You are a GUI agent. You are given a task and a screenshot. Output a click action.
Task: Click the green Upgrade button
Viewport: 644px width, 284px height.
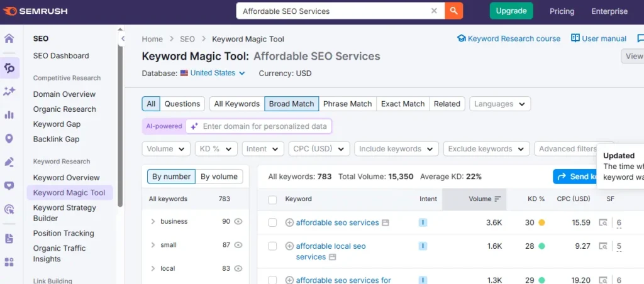[x=511, y=11]
